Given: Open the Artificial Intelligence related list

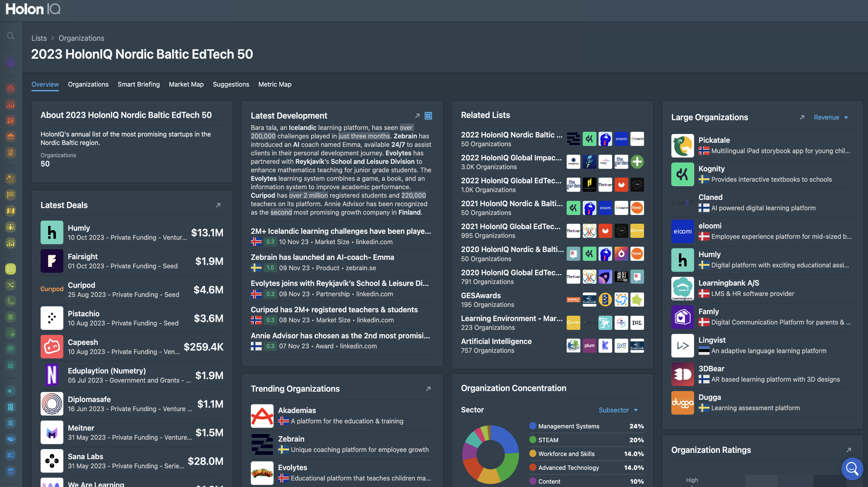Looking at the screenshot, I should [x=552, y=345].
